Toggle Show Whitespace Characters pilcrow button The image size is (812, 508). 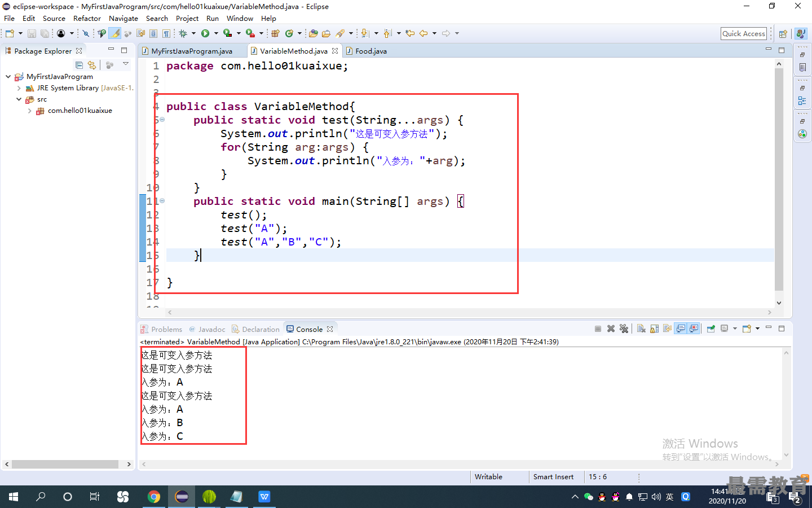click(x=166, y=33)
